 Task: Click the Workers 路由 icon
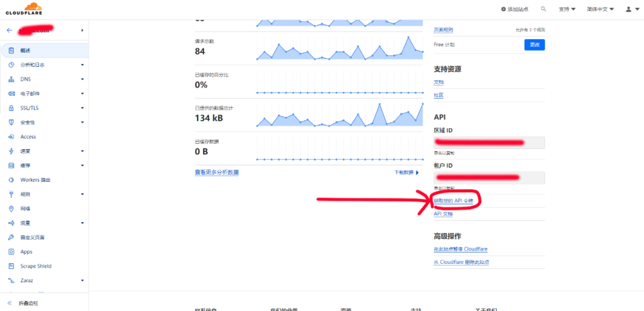point(11,180)
